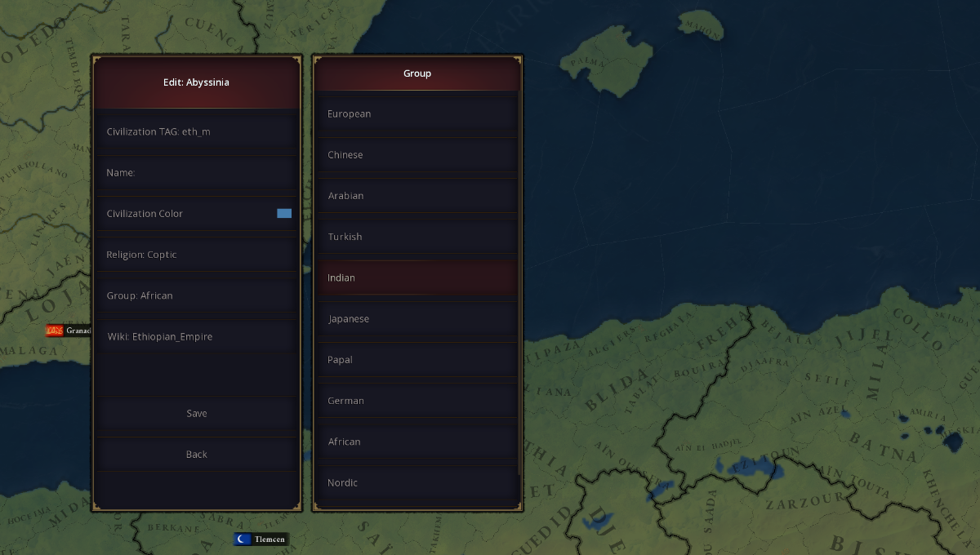Pick Papal in the Group list
980x555 pixels.
417,359
